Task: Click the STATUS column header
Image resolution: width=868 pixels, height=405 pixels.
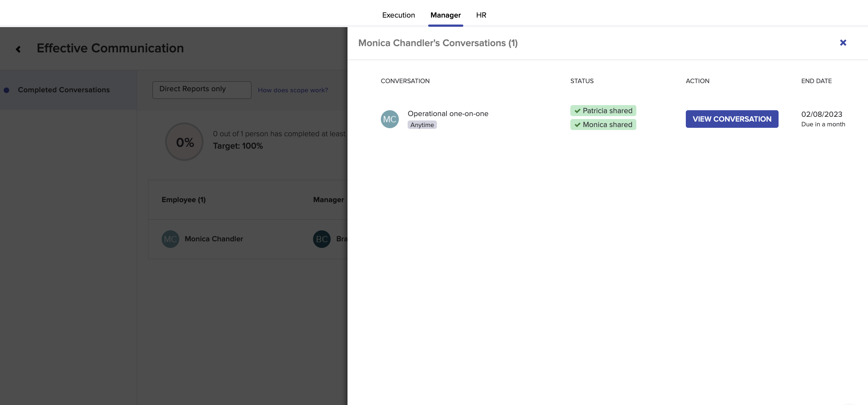Action: [582, 81]
